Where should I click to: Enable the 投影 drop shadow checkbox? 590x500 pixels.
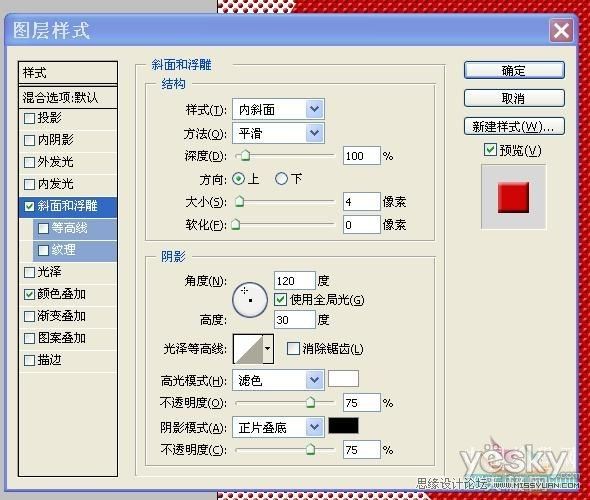coord(29,119)
